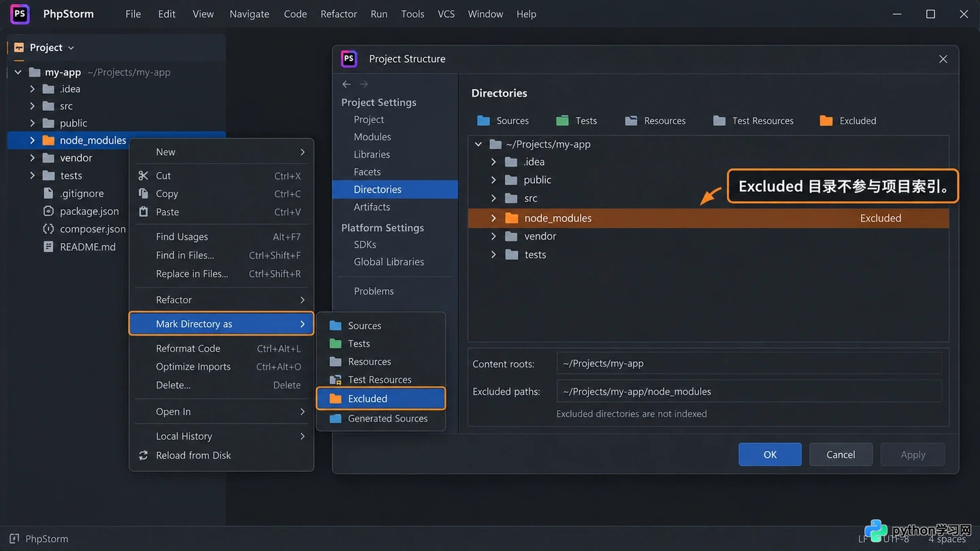The width and height of the screenshot is (980, 551).
Task: Select the blue Sources folder icon in submenu
Action: (336, 325)
